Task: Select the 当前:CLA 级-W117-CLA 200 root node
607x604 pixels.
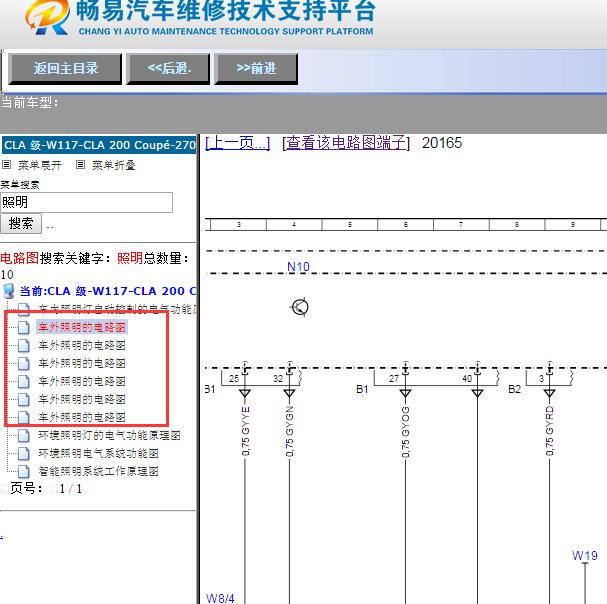Action: tap(108, 291)
